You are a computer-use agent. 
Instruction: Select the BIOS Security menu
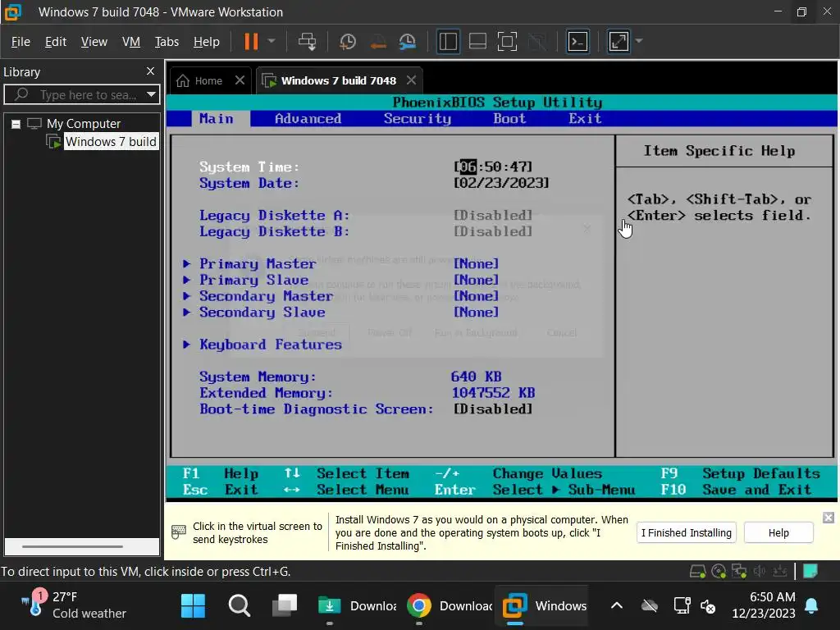(x=418, y=118)
